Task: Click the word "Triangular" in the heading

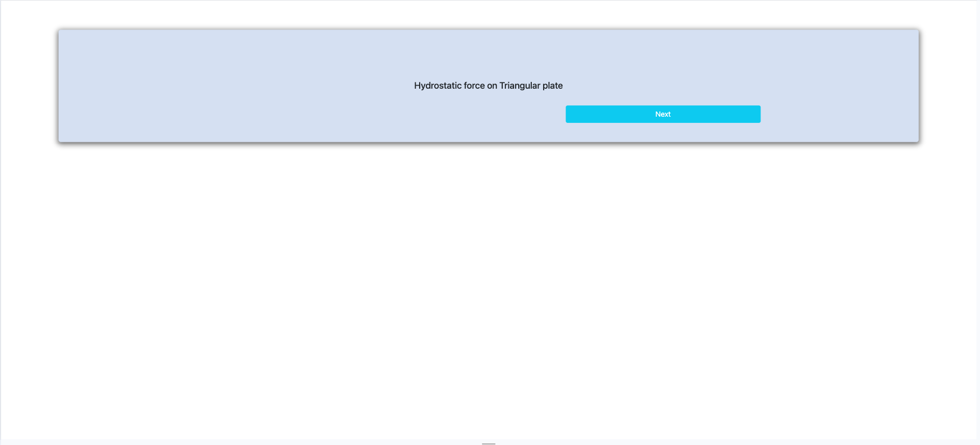Action: point(519,86)
